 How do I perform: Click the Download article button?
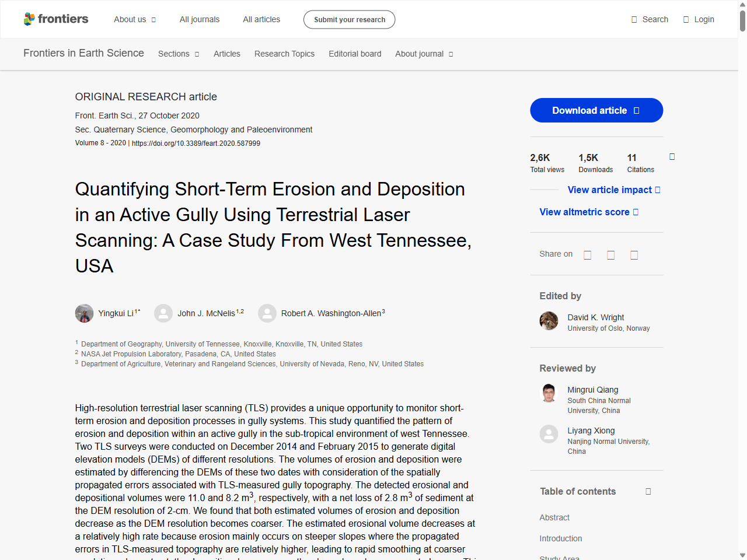click(x=596, y=110)
